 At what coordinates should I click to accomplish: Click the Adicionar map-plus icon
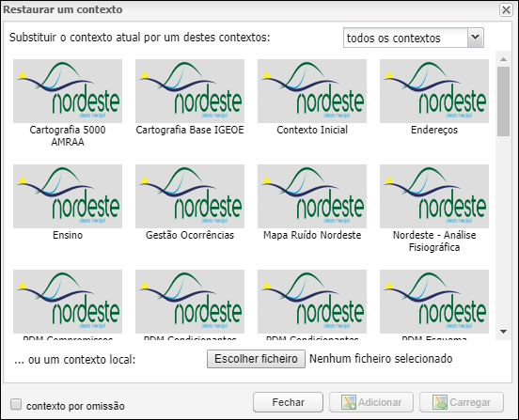[349, 402]
